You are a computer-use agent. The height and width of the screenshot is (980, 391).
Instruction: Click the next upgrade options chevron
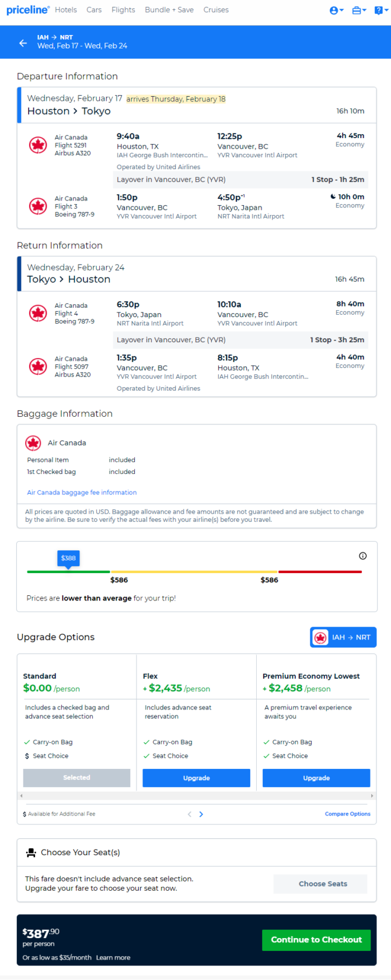point(201,814)
